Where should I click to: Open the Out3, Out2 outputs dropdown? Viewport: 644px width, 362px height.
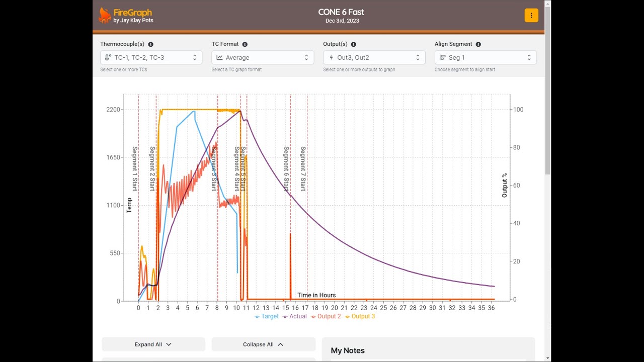374,57
